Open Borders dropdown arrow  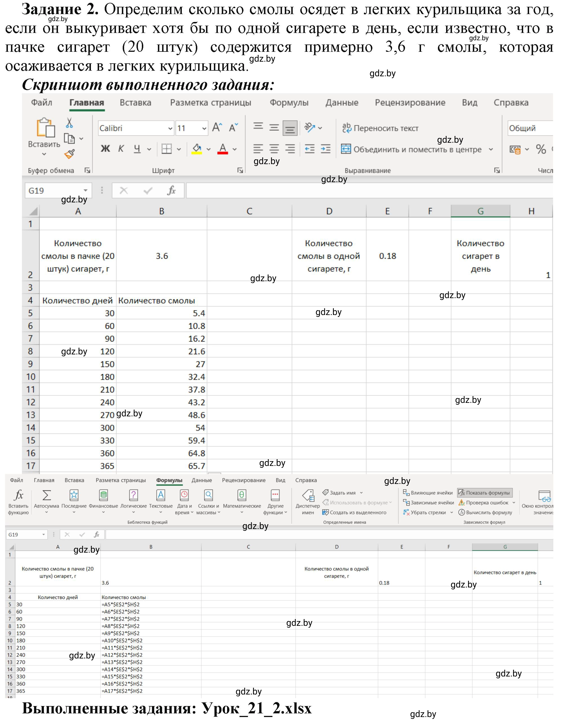179,149
